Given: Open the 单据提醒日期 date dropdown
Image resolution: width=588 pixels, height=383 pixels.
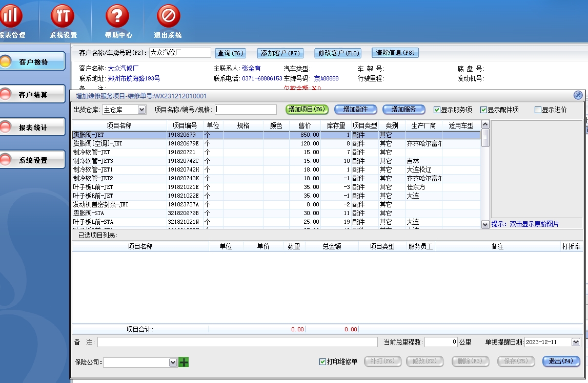Looking at the screenshot, I should point(576,342).
